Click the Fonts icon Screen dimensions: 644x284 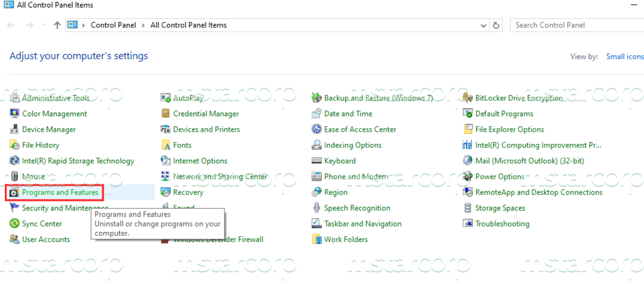click(165, 145)
